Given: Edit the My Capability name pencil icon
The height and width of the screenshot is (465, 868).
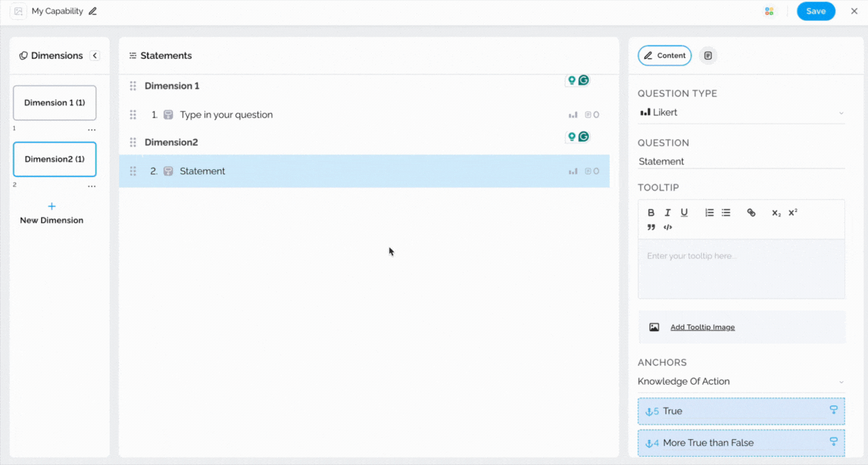Looking at the screenshot, I should pyautogui.click(x=93, y=11).
